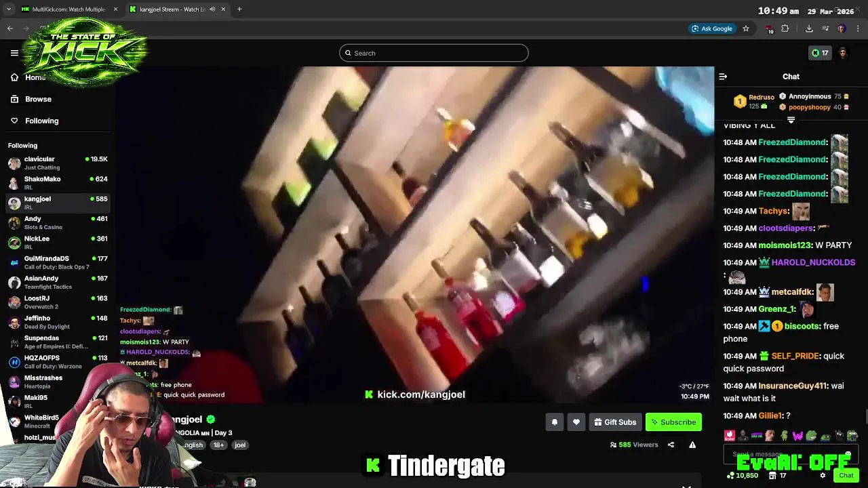Click the Tachys username in chat

773,211
